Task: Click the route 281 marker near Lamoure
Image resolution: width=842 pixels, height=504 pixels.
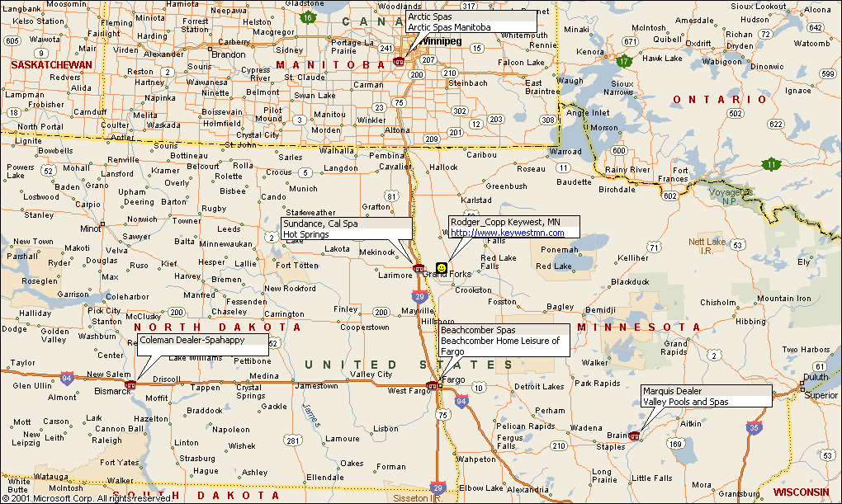Action: 293,440
